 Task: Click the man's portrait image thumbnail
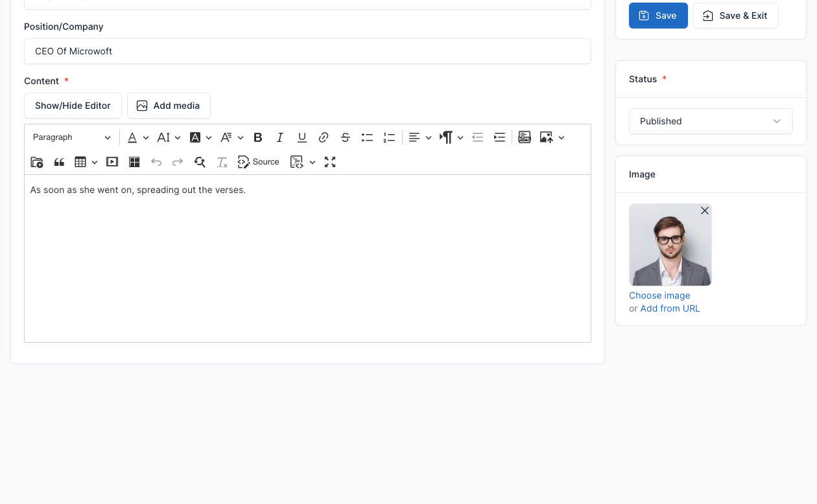click(670, 245)
